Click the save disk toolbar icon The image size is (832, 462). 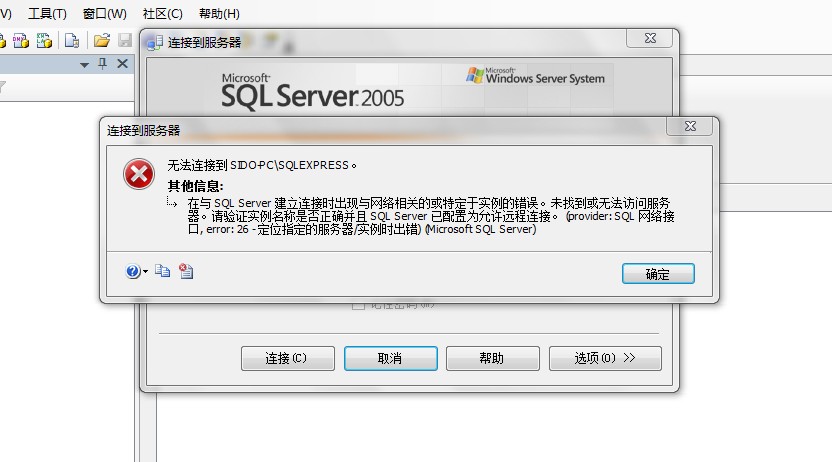pyautogui.click(x=125, y=40)
